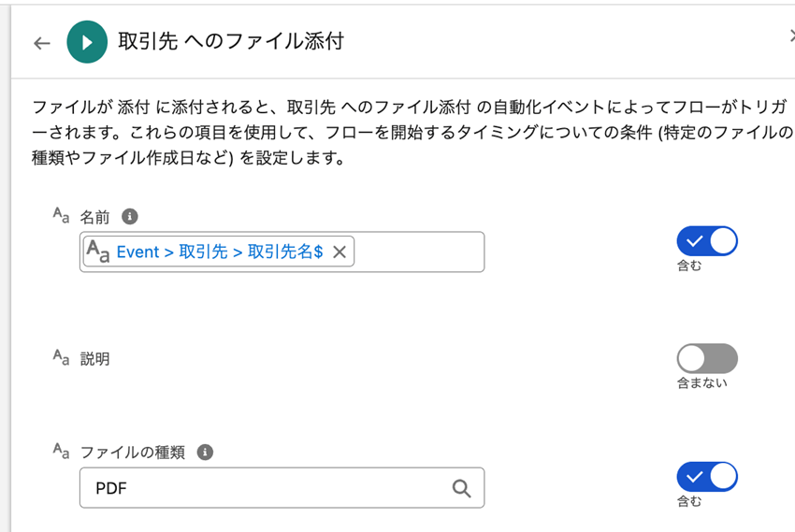The image size is (795, 532).
Task: Click the 含まない label under the 説明 toggle
Action: click(x=701, y=382)
